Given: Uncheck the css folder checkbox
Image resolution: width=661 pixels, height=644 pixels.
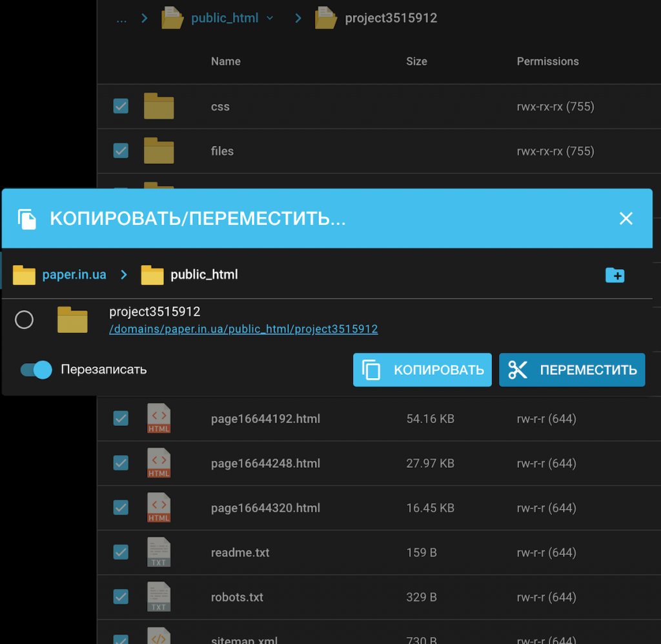Looking at the screenshot, I should click(x=121, y=106).
